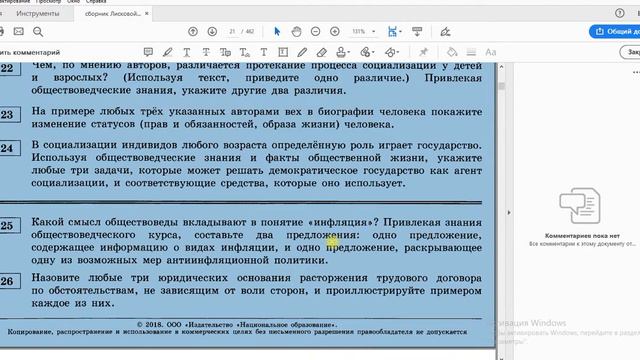
Task: Click the © 2018 copyright line
Action: coord(238,325)
